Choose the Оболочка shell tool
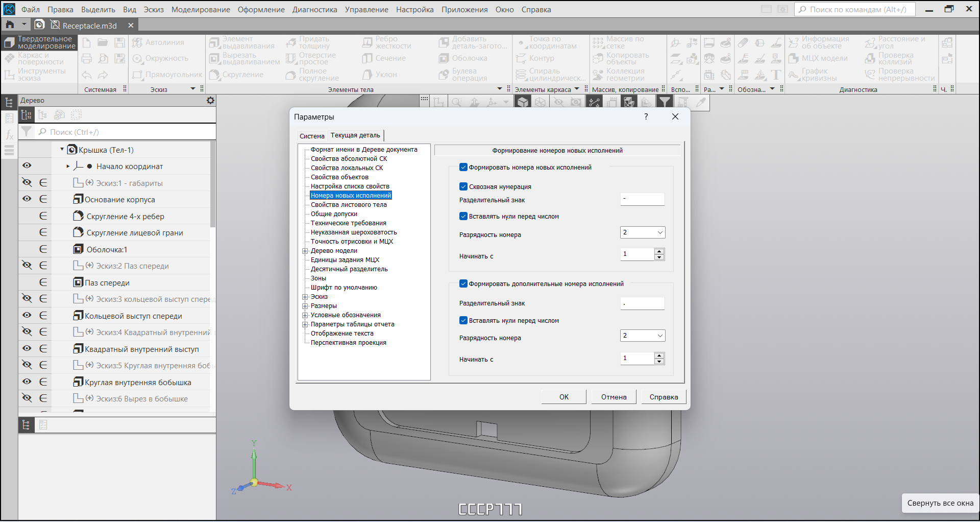The width and height of the screenshot is (980, 522). click(463, 58)
